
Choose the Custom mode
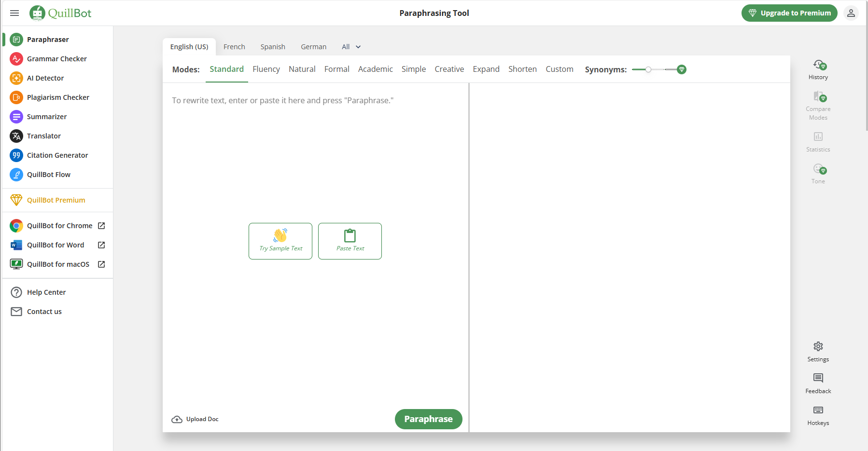pos(560,69)
